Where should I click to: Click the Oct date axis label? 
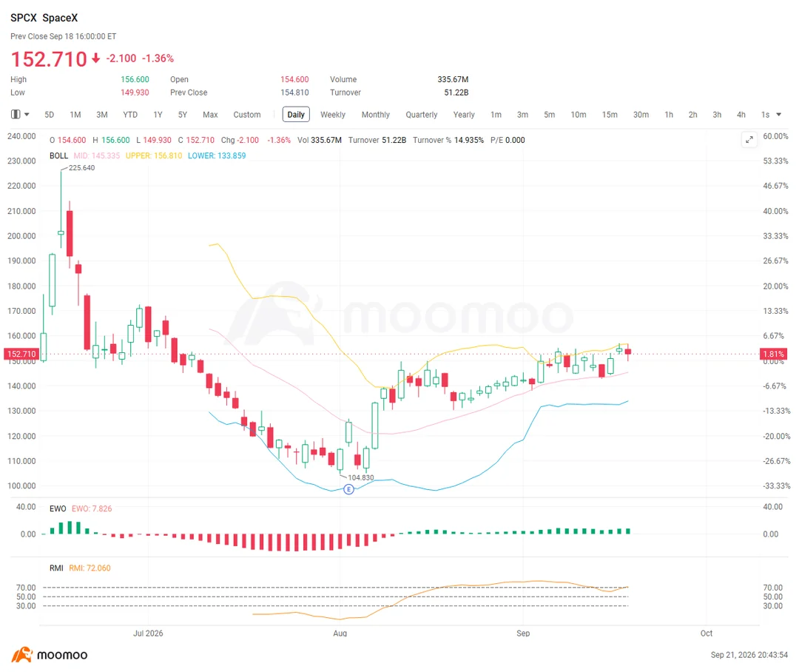707,634
